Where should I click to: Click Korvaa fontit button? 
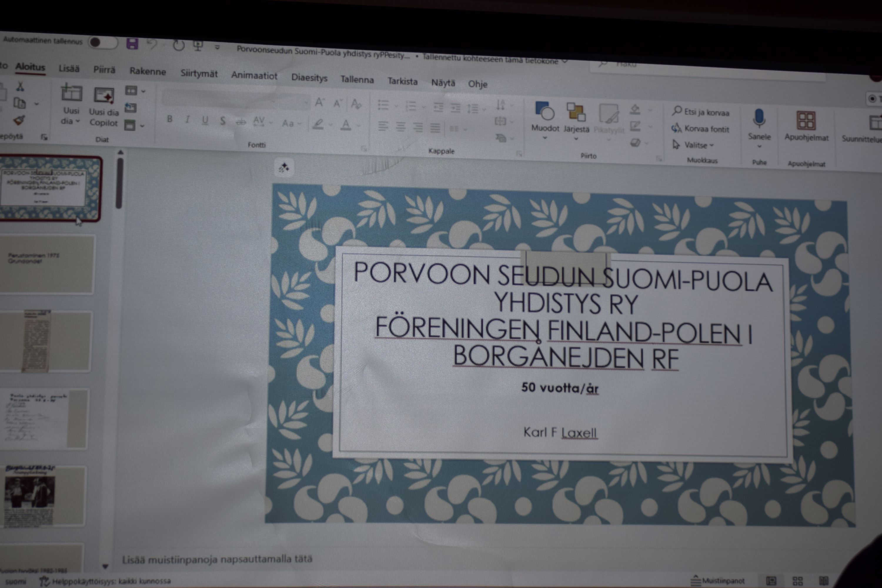(701, 129)
